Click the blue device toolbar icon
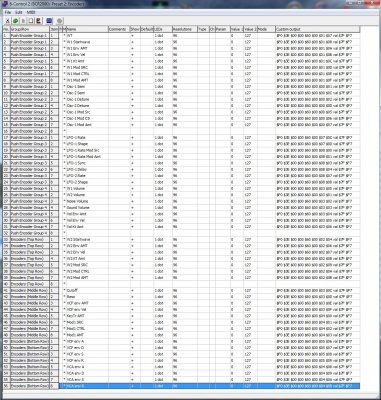This screenshot has width=381, height=400. click(x=49, y=21)
